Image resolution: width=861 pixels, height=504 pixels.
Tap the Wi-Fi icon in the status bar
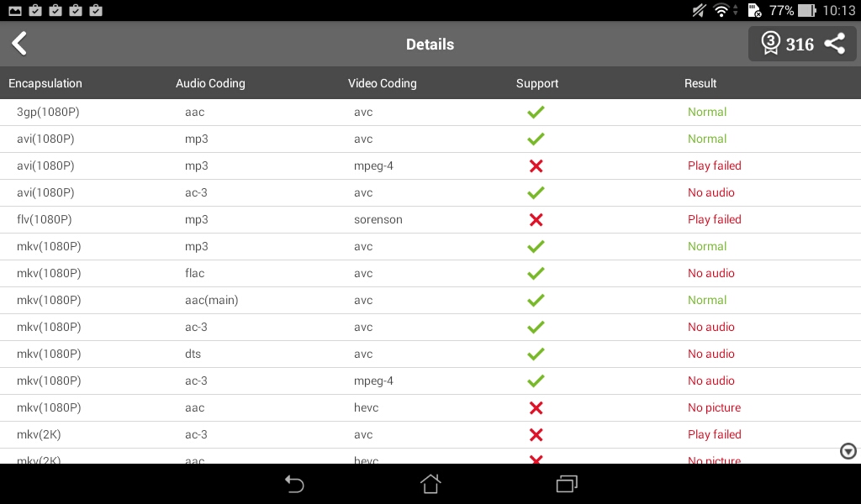click(x=721, y=10)
